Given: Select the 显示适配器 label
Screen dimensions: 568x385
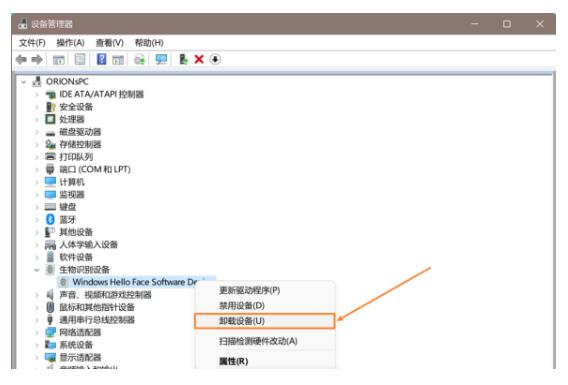Looking at the screenshot, I should tap(80, 357).
